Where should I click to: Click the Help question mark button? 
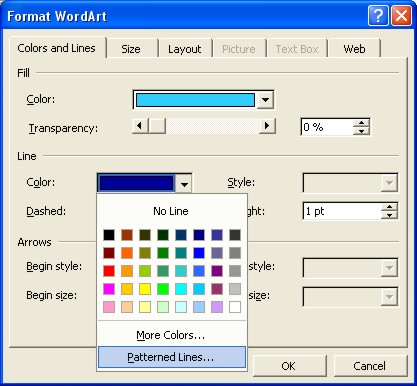[x=378, y=16]
